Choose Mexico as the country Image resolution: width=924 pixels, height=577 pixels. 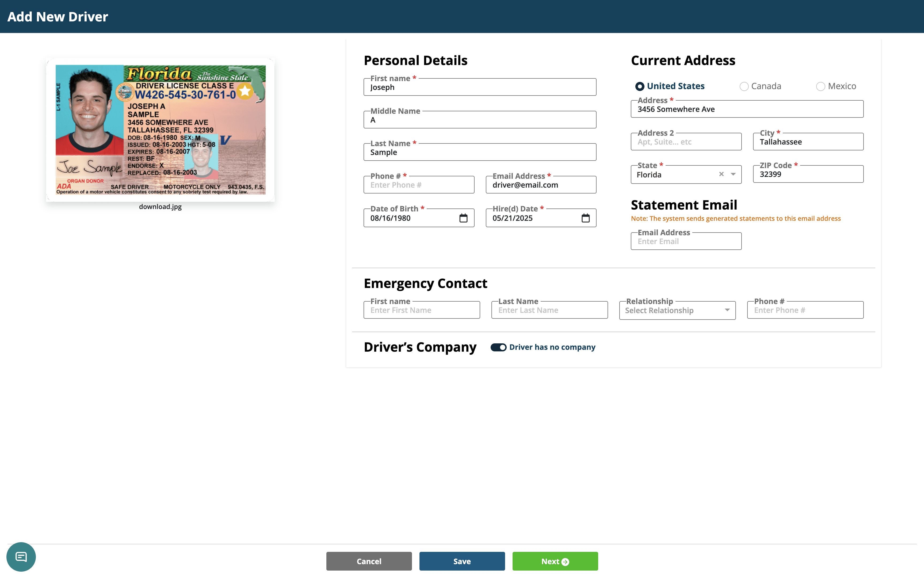pos(820,86)
